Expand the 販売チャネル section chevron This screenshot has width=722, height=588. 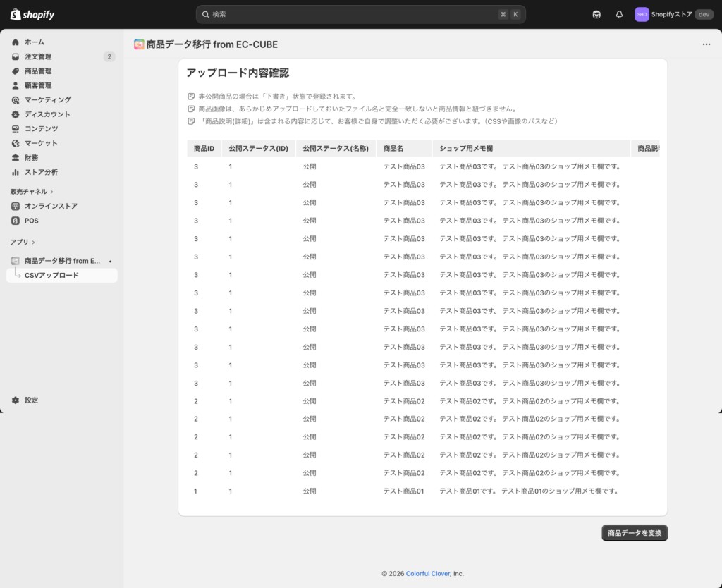(x=52, y=192)
